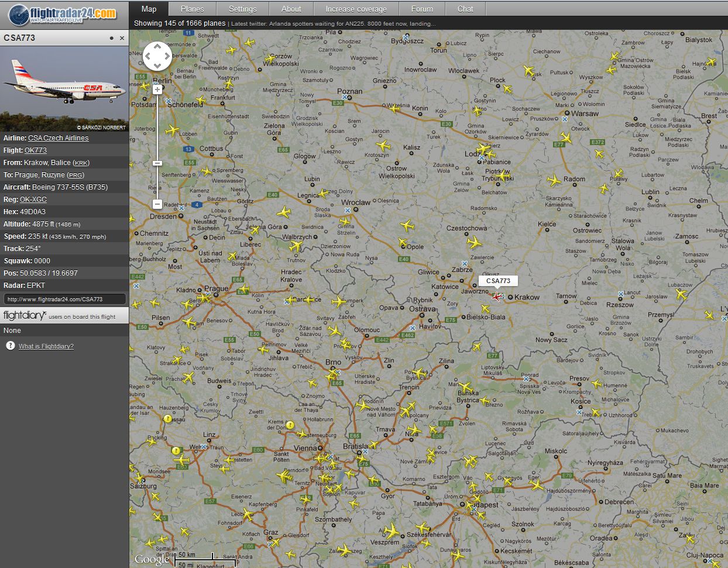Image resolution: width=728 pixels, height=568 pixels.
Task: Click the Pos 50.0583 / 19.6697 row
Action: point(64,273)
